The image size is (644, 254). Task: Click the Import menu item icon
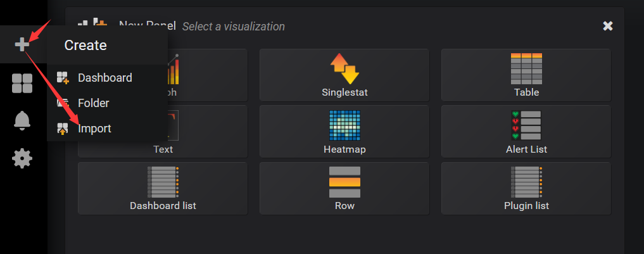tap(62, 129)
